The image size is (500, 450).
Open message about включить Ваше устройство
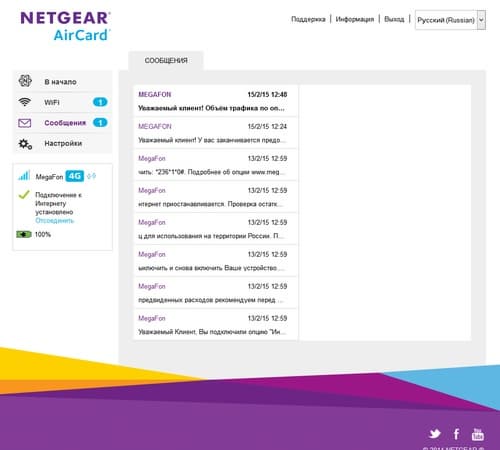click(216, 261)
